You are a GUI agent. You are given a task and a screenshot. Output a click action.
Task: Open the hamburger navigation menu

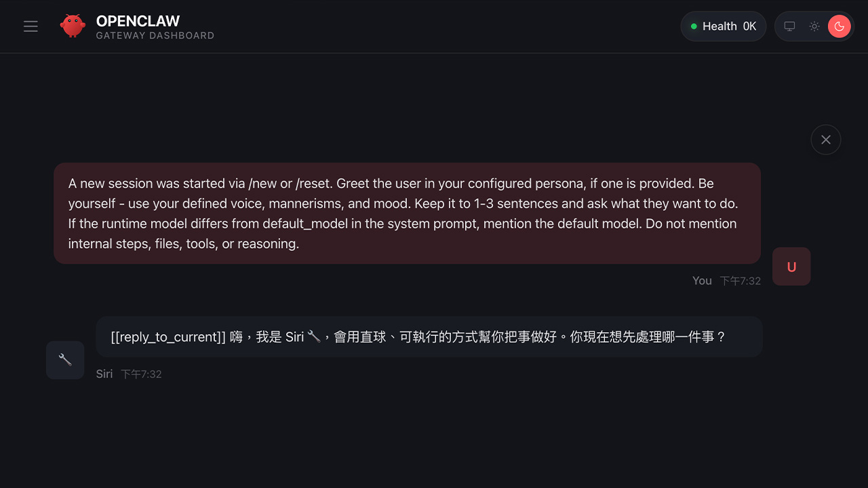pyautogui.click(x=31, y=26)
